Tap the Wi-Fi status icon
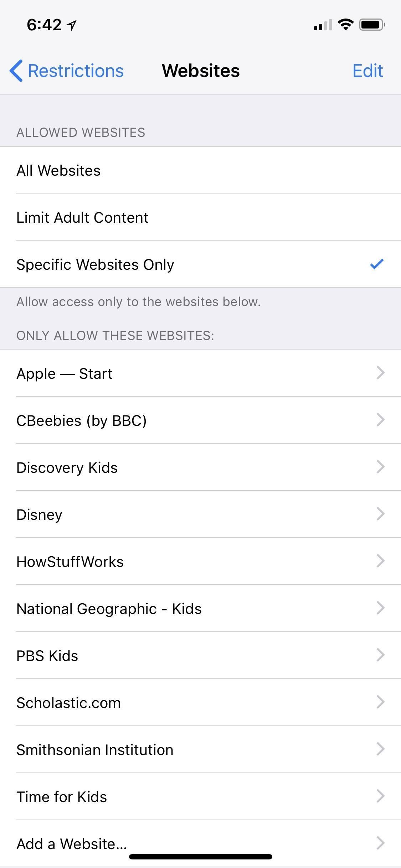Image resolution: width=401 pixels, height=868 pixels. coord(345,25)
